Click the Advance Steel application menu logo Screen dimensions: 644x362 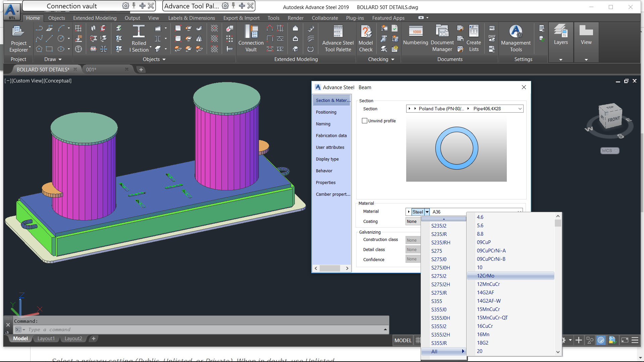[x=12, y=11]
